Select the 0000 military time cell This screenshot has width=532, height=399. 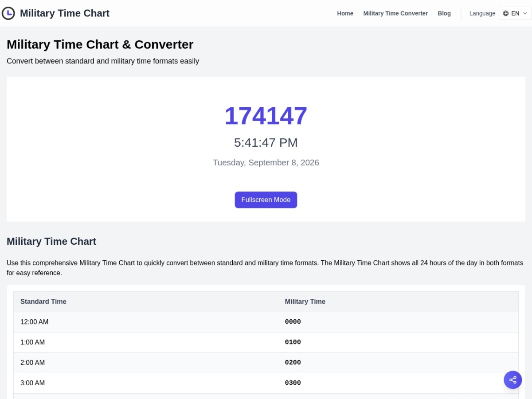pos(398,322)
